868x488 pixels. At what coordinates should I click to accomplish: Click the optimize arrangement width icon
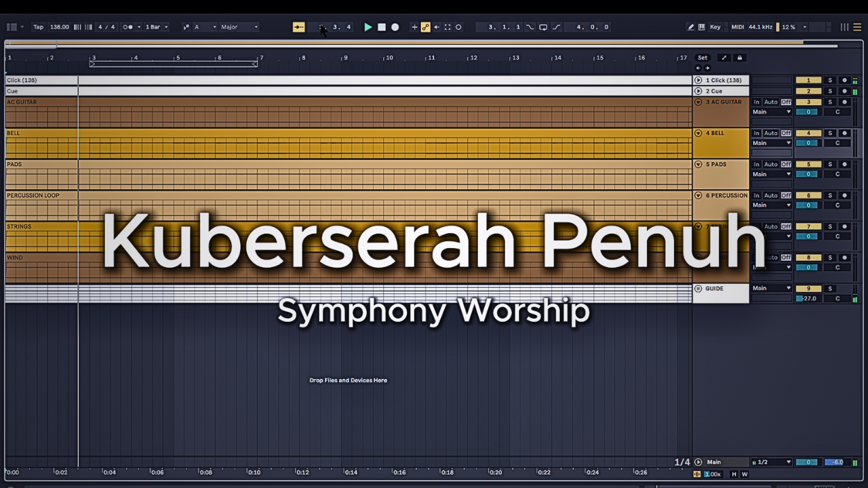724,58
